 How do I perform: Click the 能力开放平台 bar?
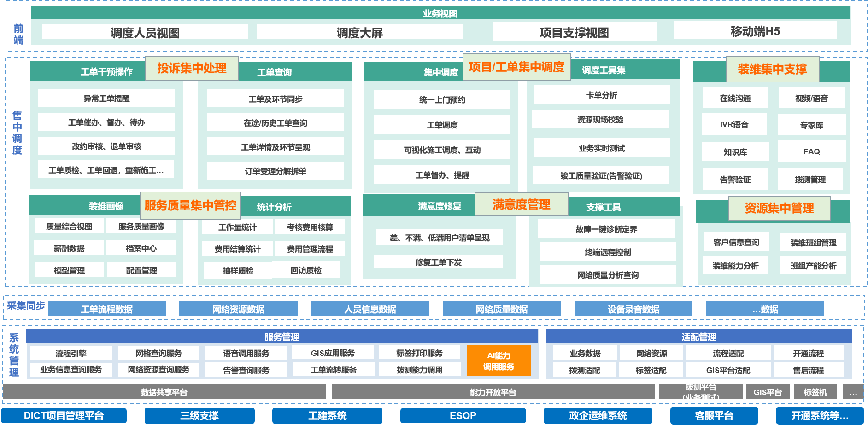tap(493, 392)
